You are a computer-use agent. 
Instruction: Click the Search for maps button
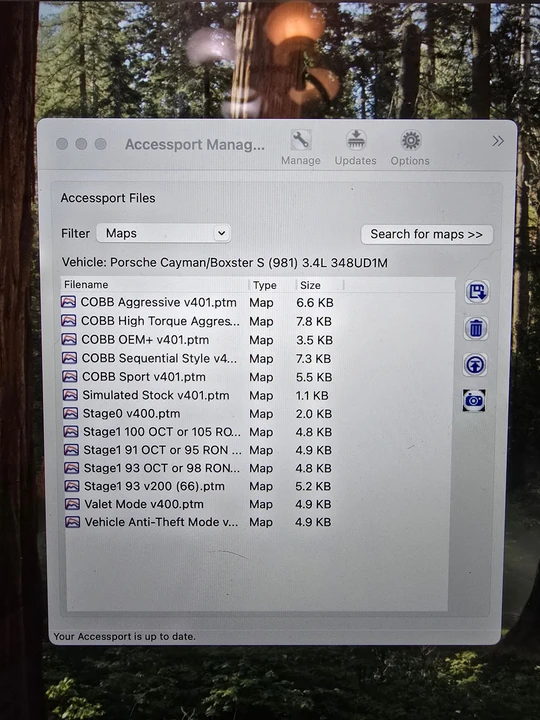(x=427, y=234)
